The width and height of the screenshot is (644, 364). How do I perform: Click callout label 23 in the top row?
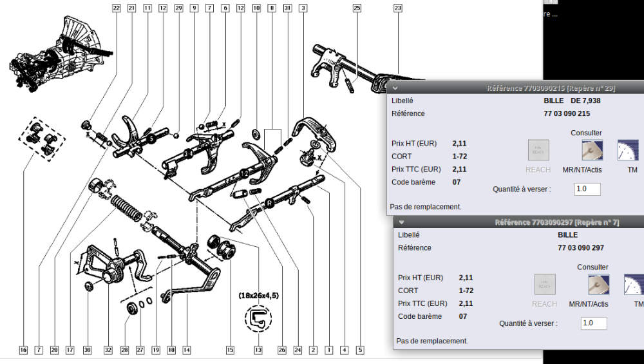point(397,8)
